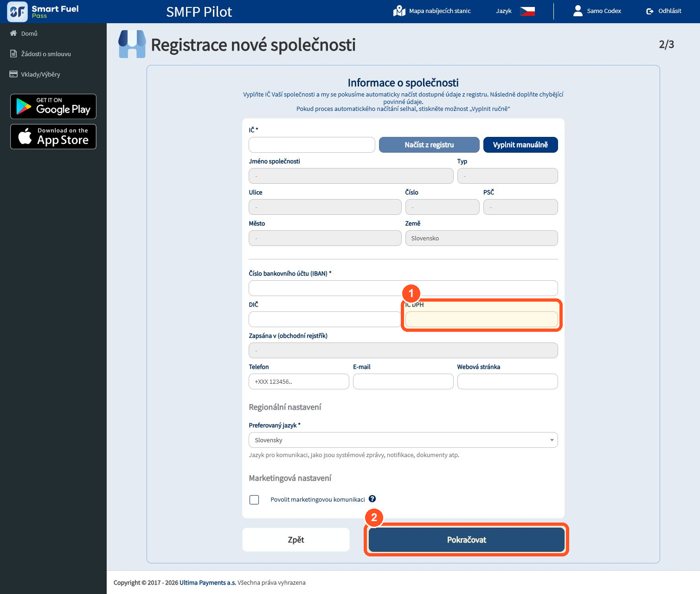
Task: Click the Pokračovat button
Action: tap(467, 540)
